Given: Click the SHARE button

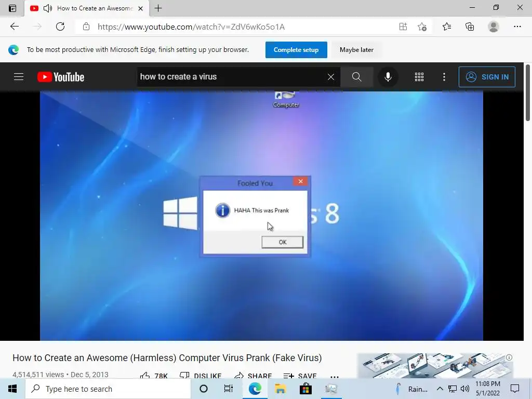Looking at the screenshot, I should tap(253, 375).
